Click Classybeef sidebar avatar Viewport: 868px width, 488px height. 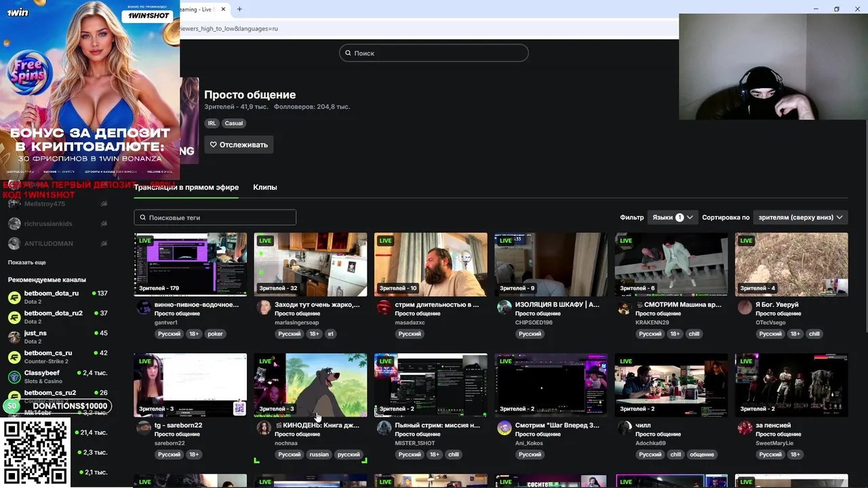(14, 377)
